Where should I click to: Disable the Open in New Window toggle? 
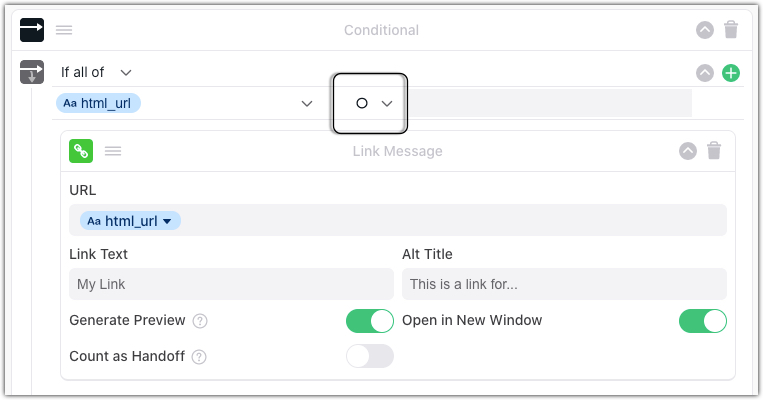point(703,321)
